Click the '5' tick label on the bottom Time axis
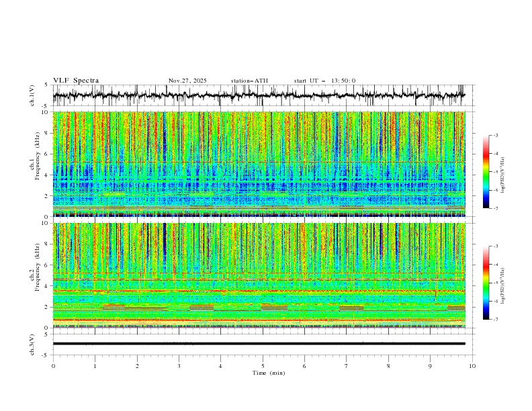This screenshot has height=411, width=532. click(263, 365)
